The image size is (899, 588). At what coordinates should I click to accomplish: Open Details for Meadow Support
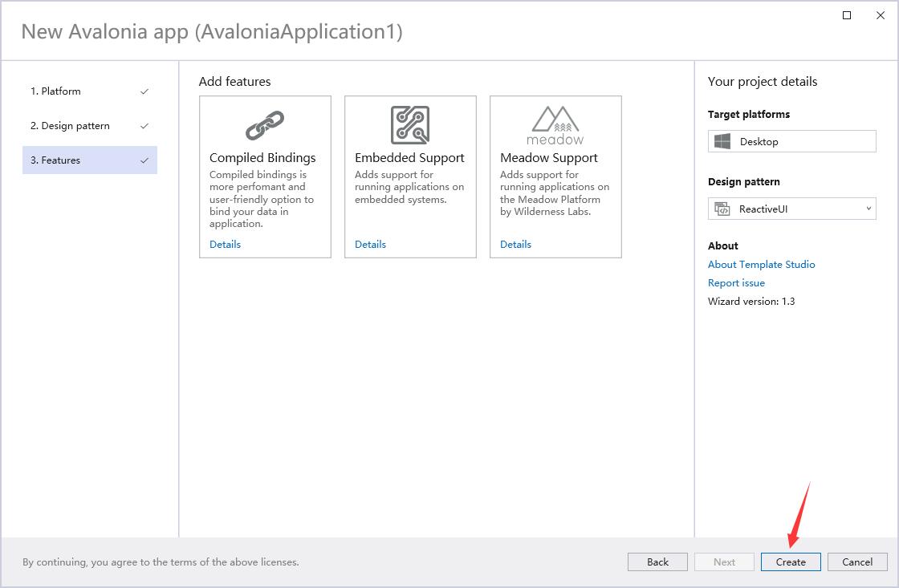[x=515, y=245]
